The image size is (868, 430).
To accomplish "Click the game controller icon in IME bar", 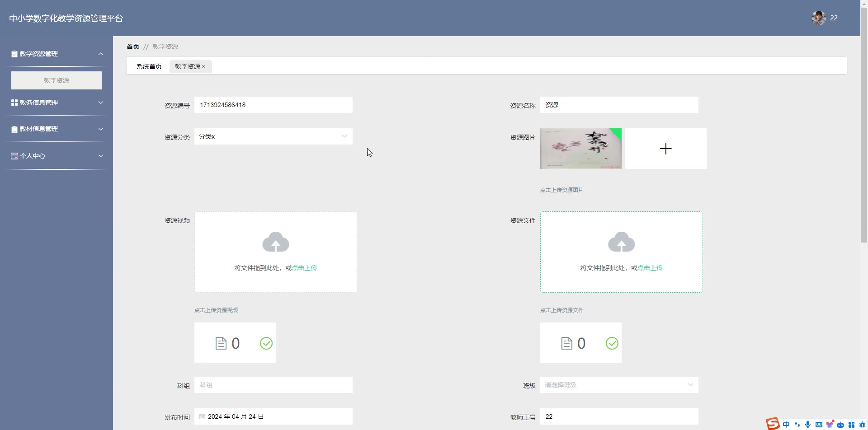I will point(840,425).
